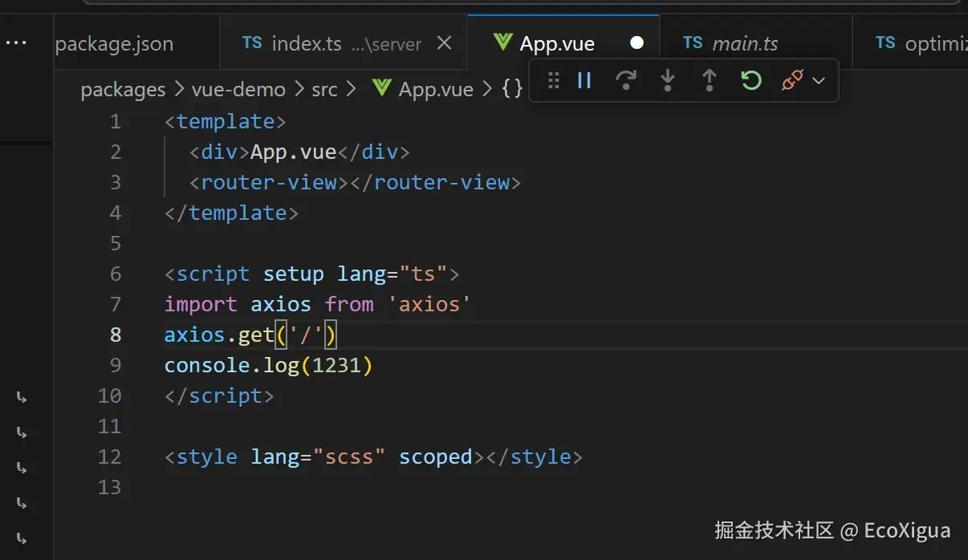Expand the src breadcrumb folder

click(x=324, y=89)
